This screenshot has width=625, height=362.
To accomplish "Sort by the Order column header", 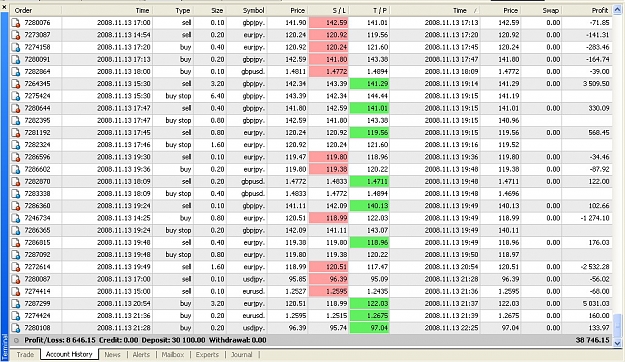I will point(35,10).
